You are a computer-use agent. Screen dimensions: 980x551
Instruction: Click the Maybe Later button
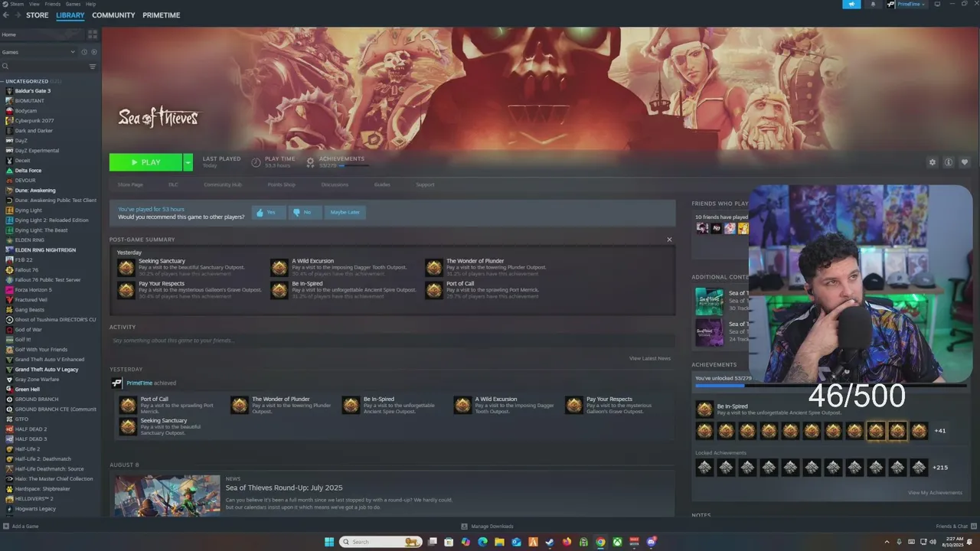345,212
